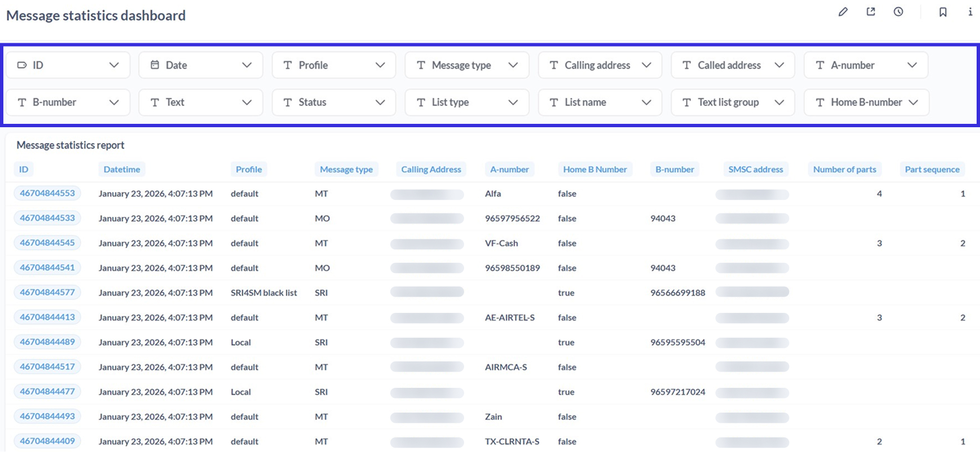Expand the Profile filter
The image size is (980, 452).
coord(334,65)
